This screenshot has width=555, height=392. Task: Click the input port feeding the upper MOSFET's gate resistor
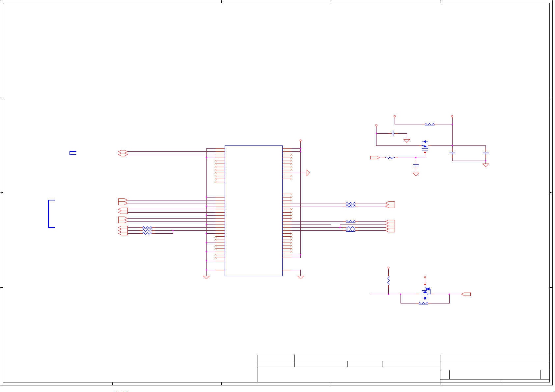point(375,158)
